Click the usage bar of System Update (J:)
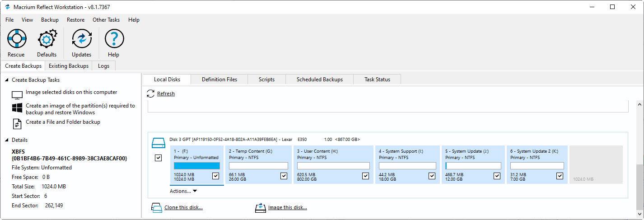The height and width of the screenshot is (220, 644). 473,166
